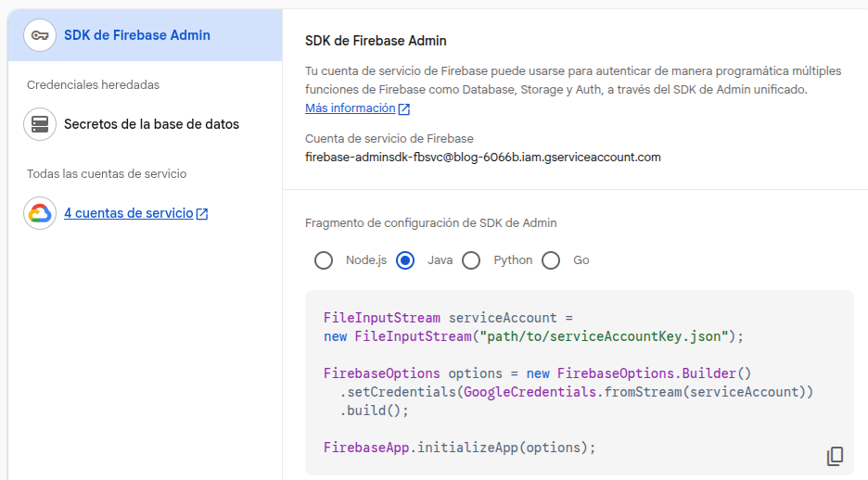Click the key icon beside SDK de Firebase Admin
Viewport: 868px width, 480px height.
40,35
